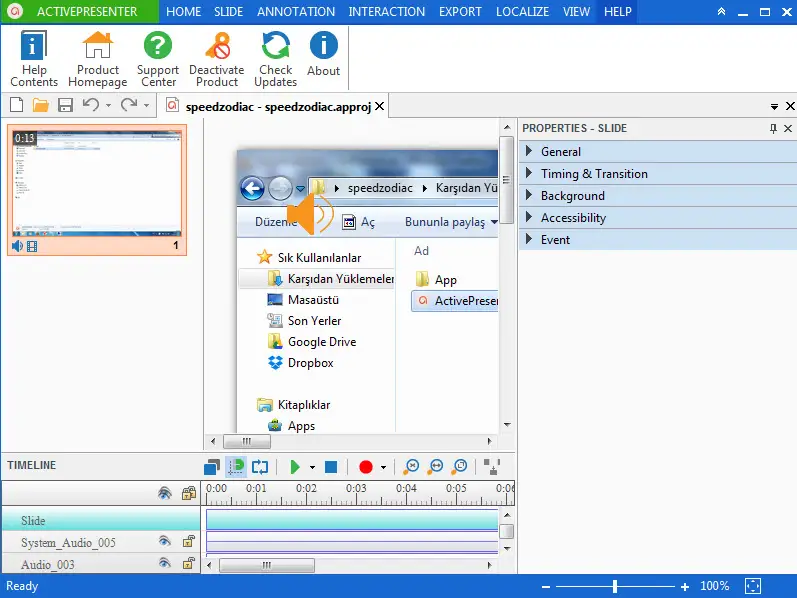
Task: Open the LOCALIZE ribbon tab
Action: coord(522,12)
